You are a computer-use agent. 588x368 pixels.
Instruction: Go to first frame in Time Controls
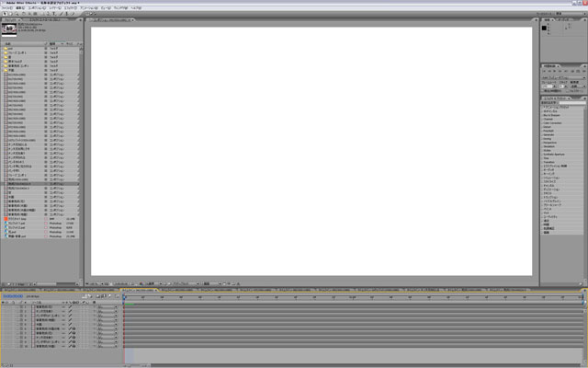(544, 71)
